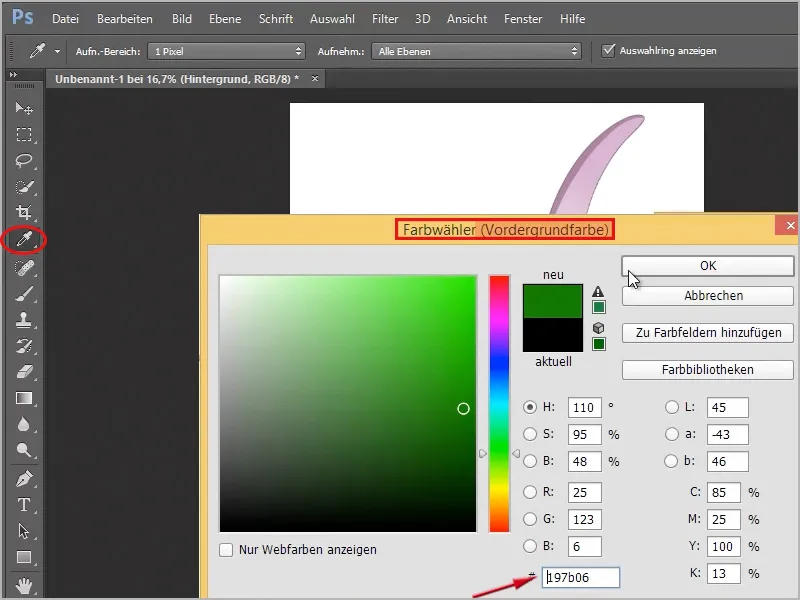Viewport: 800px width, 600px height.
Task: Open the Auswahl menu
Action: pyautogui.click(x=332, y=19)
